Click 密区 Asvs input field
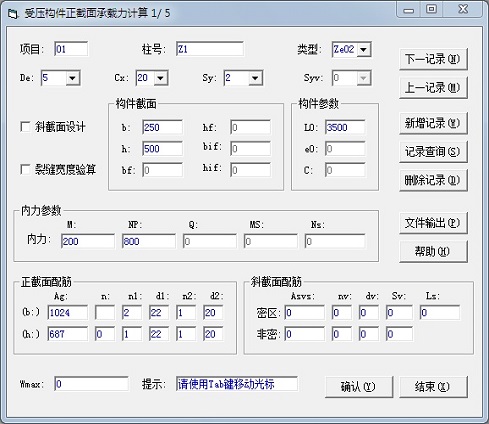 305,312
